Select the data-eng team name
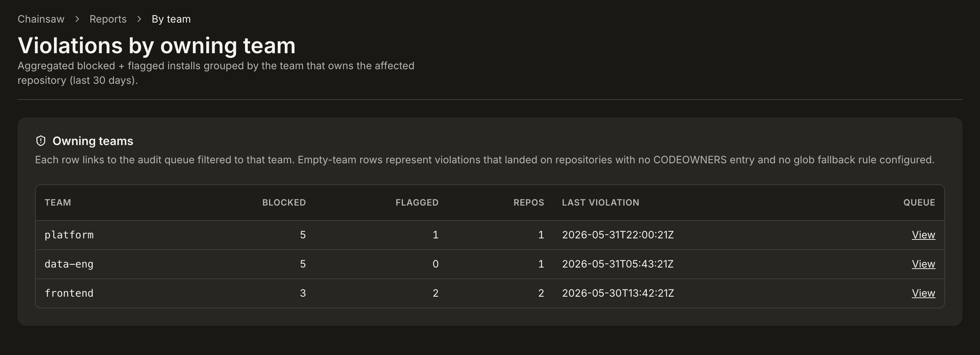 (x=69, y=264)
